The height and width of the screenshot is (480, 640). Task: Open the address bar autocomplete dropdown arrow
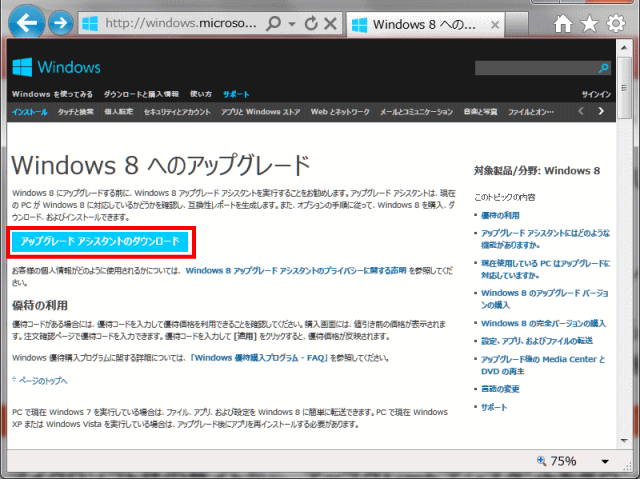tap(292, 24)
